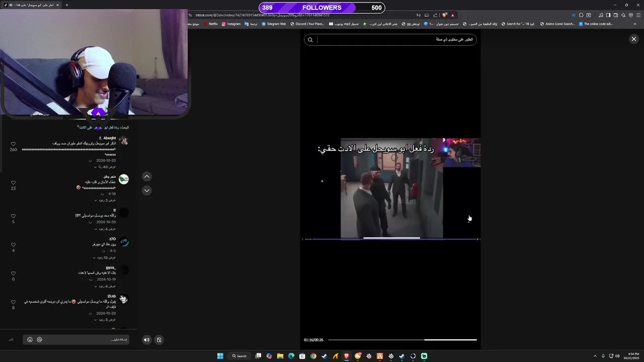The height and width of the screenshot is (362, 644).
Task: Like the comment by user B
Action: click(x=13, y=216)
